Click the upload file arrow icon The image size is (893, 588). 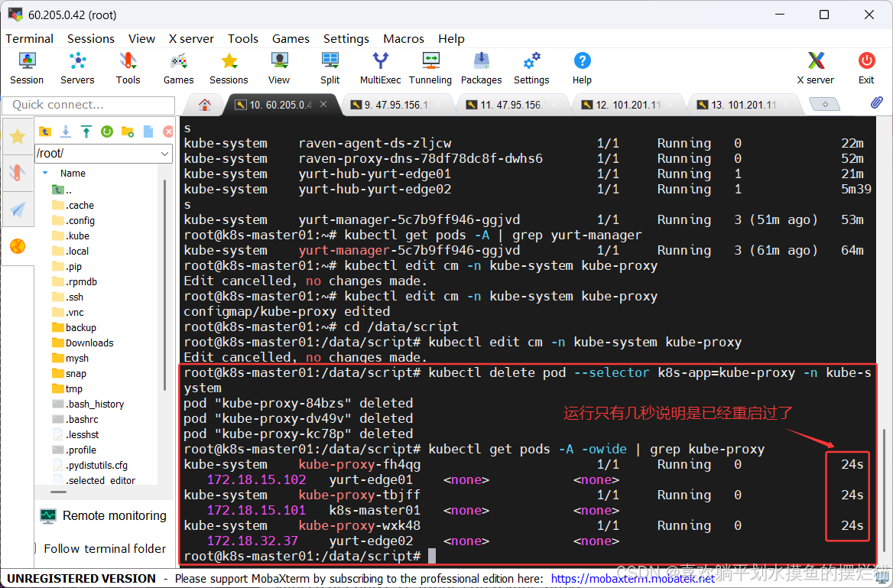coord(86,132)
